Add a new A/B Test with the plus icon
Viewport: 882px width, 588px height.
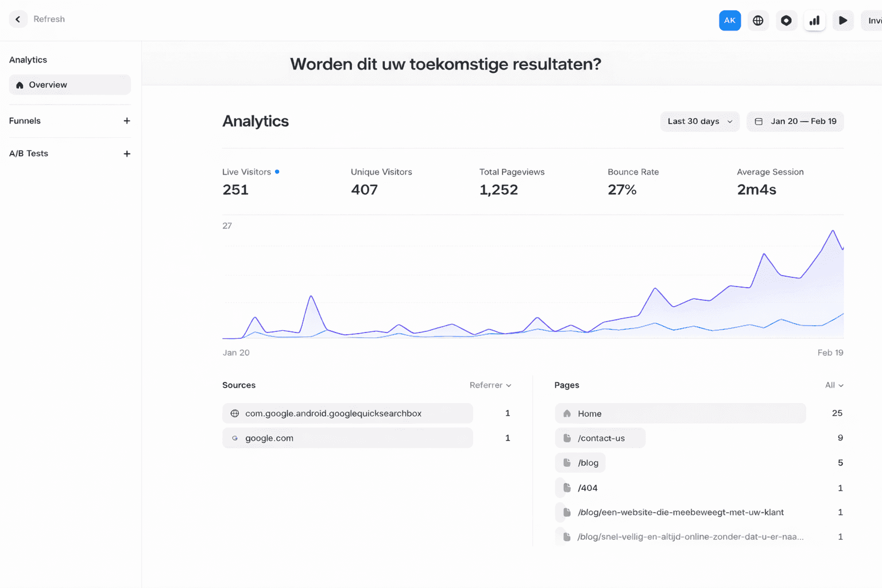[x=127, y=153]
